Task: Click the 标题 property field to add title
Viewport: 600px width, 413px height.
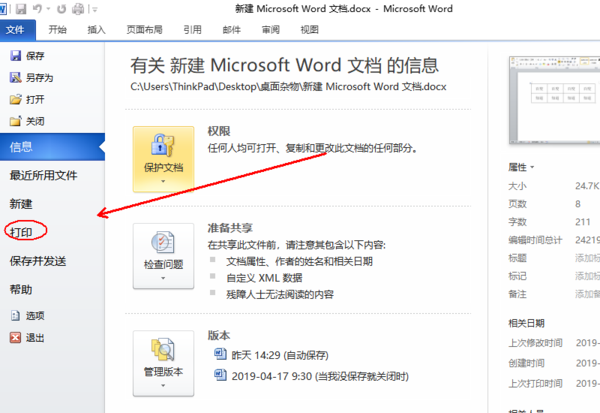Action: 587,258
